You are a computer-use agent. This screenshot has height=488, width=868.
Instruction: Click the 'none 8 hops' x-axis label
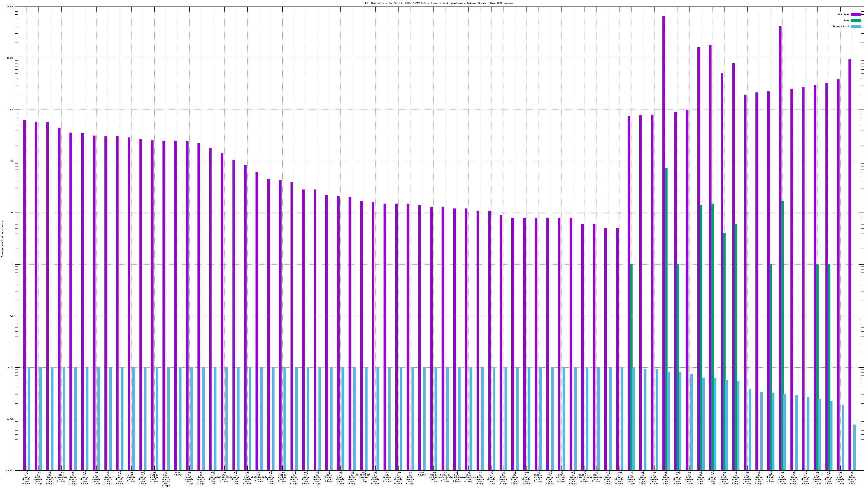(178, 474)
